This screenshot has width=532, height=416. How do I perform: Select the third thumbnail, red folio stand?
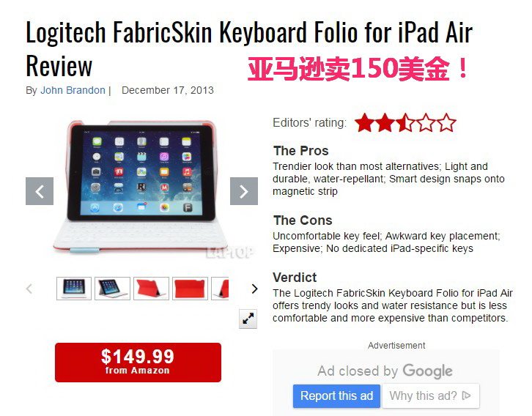pos(151,289)
